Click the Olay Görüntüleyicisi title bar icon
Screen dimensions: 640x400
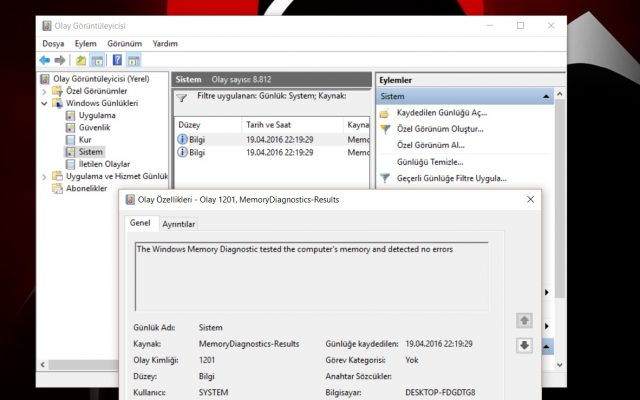(47, 26)
